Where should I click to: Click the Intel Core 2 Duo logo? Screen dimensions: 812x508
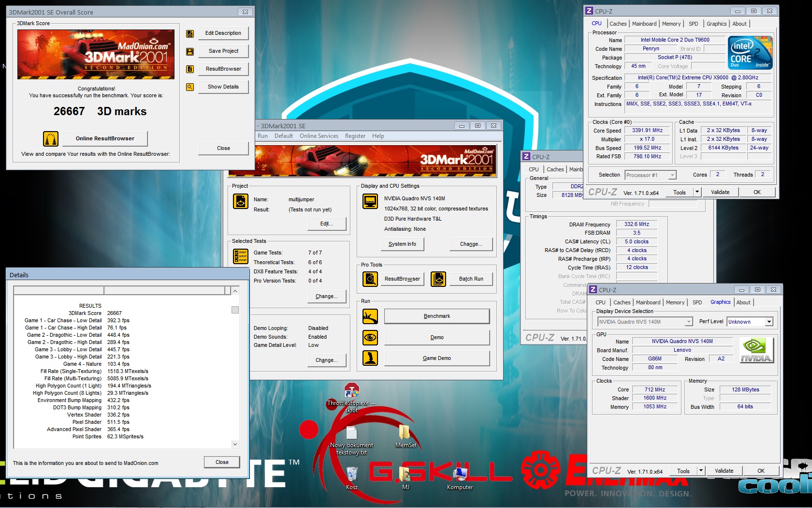pyautogui.click(x=750, y=53)
